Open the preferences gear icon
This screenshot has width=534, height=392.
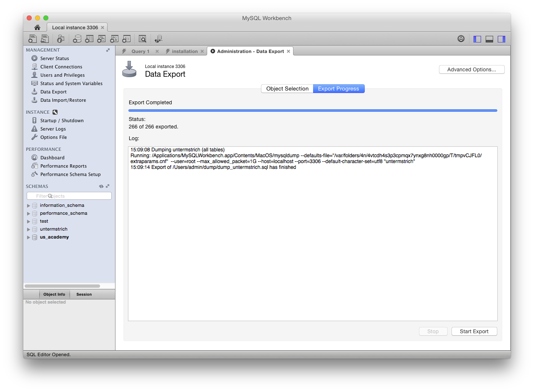pyautogui.click(x=461, y=39)
